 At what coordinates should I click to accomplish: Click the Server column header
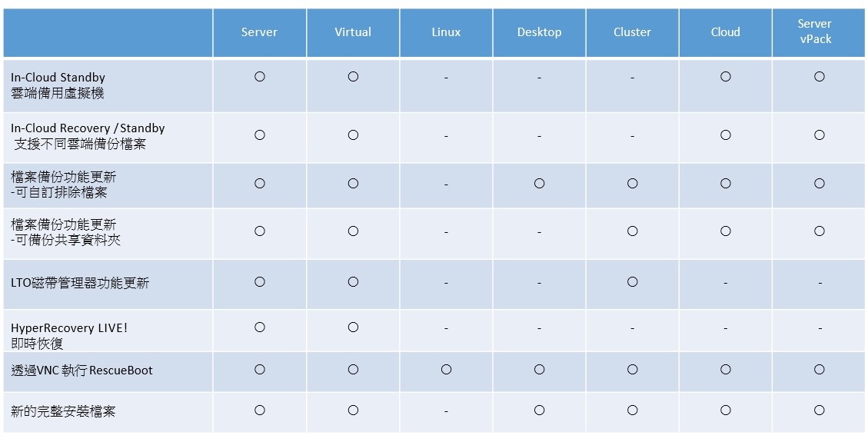pos(259,32)
